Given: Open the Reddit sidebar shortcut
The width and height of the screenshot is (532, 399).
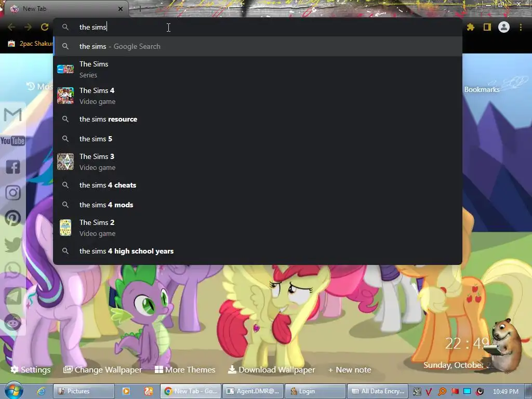Looking at the screenshot, I should pos(13,322).
